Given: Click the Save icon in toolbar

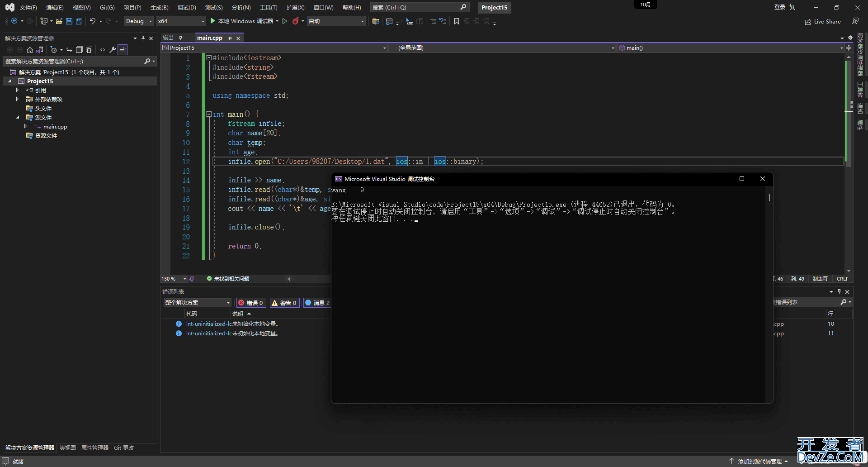Looking at the screenshot, I should pos(69,21).
